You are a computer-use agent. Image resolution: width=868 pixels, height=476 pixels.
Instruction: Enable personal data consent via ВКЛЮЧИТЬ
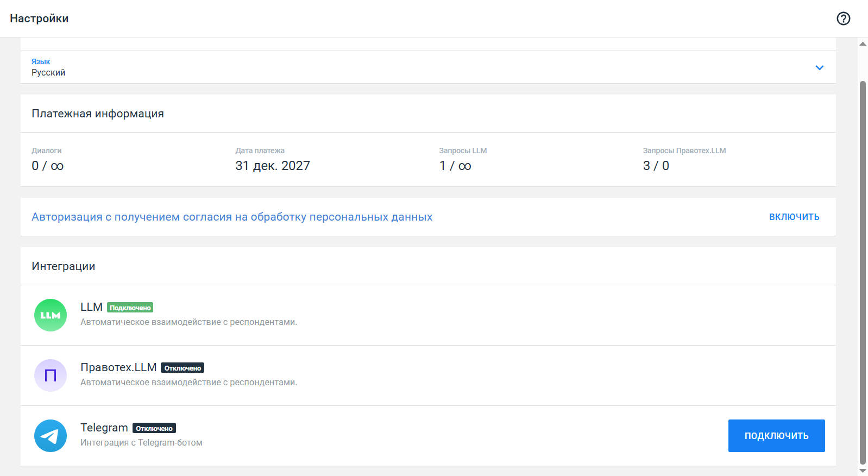(794, 217)
